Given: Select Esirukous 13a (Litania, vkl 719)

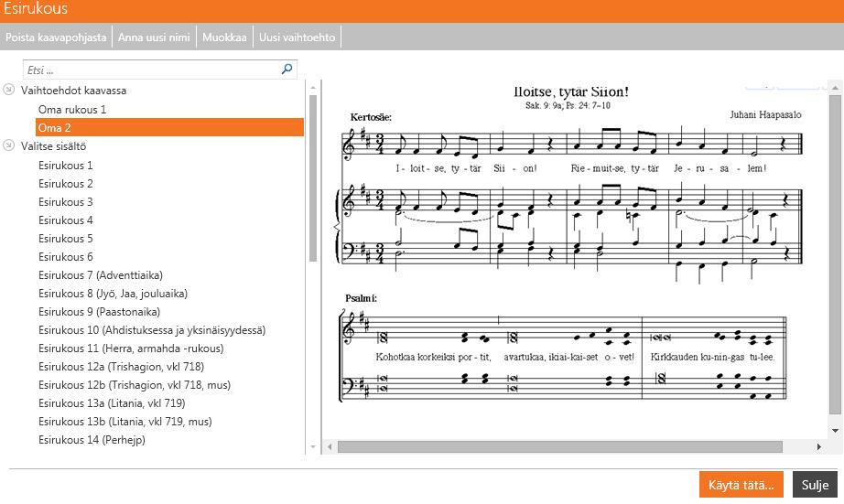Looking at the screenshot, I should (112, 402).
